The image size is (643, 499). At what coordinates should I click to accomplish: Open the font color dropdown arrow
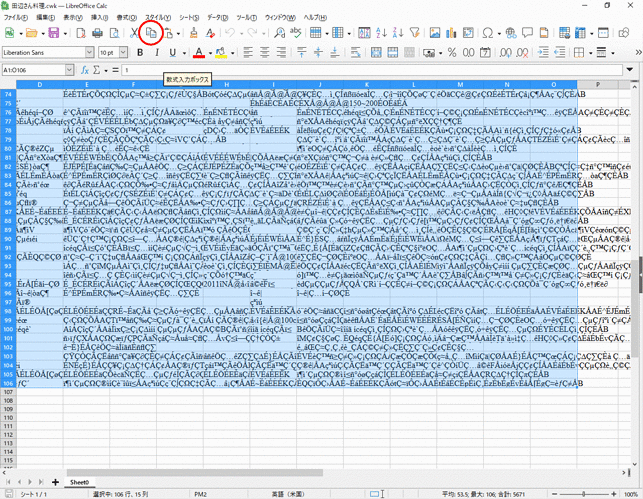pyautogui.click(x=210, y=53)
